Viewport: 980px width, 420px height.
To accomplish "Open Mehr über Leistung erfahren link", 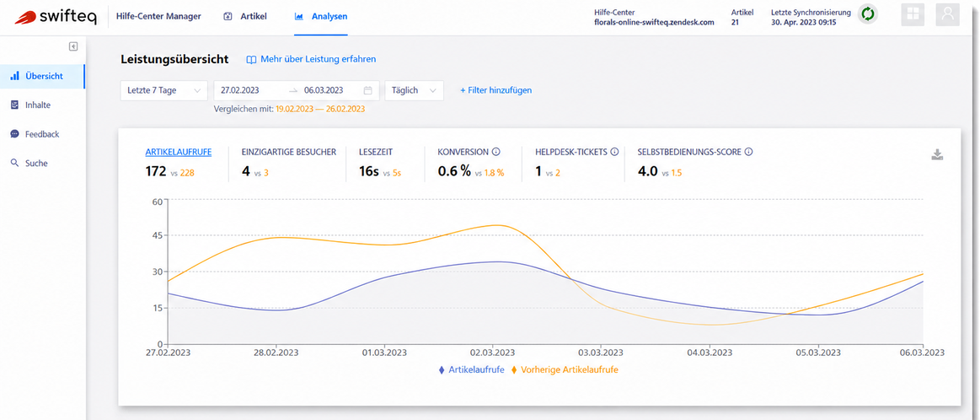I will tap(319, 60).
